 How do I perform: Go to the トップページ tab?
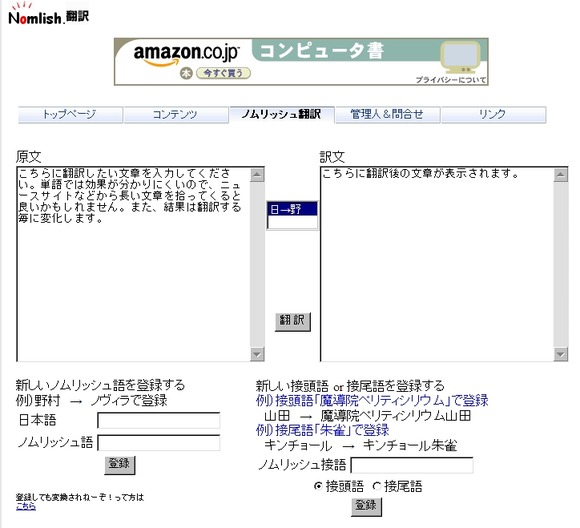tap(70, 114)
